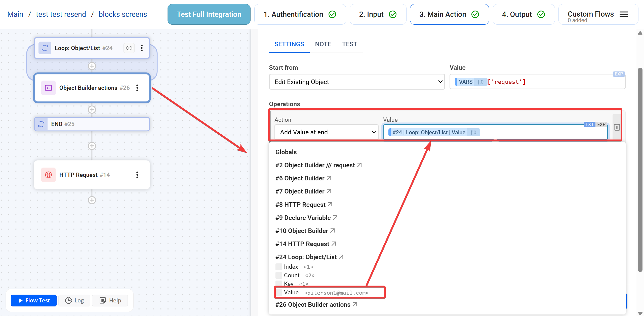Click the Flow Test button

tap(34, 300)
